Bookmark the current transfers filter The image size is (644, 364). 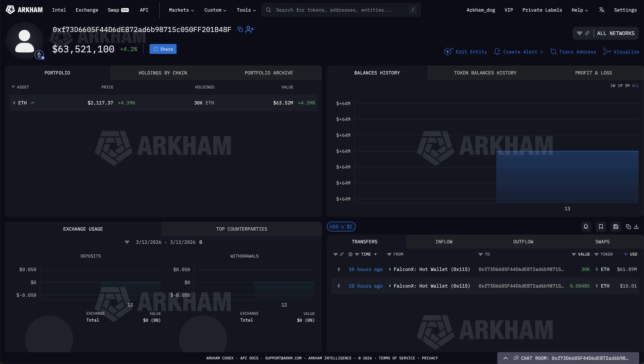[601, 226]
